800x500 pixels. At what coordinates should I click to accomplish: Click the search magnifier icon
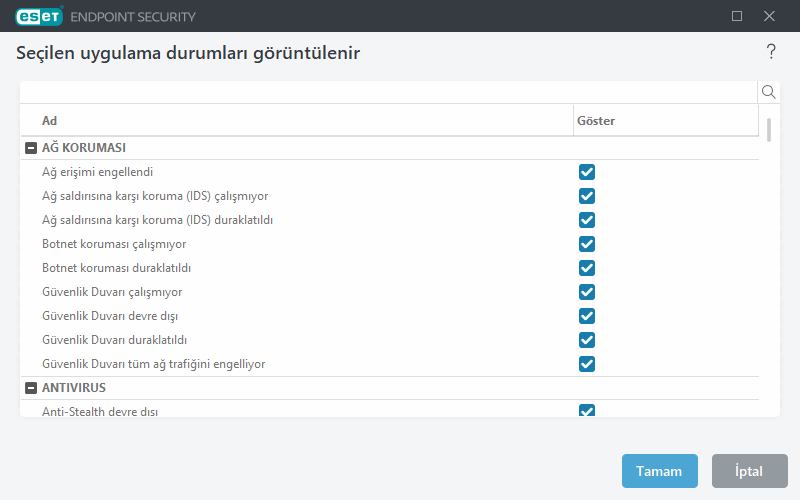[x=769, y=92]
